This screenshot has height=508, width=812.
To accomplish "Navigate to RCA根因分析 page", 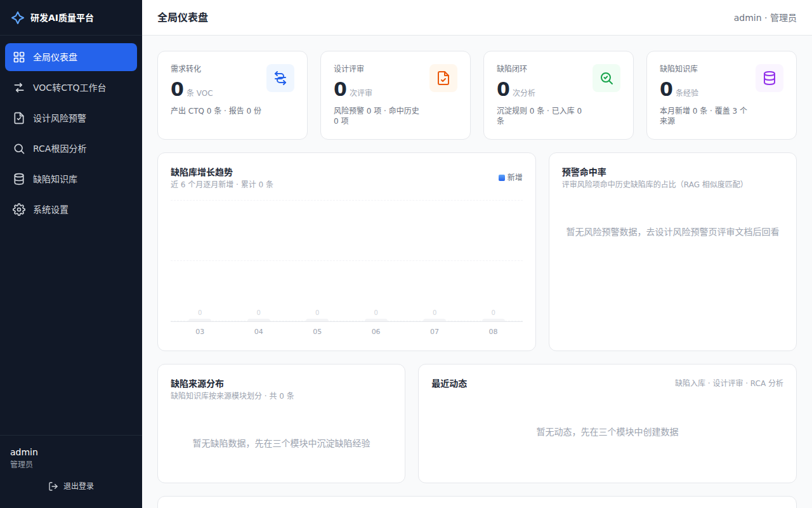I will (x=71, y=149).
